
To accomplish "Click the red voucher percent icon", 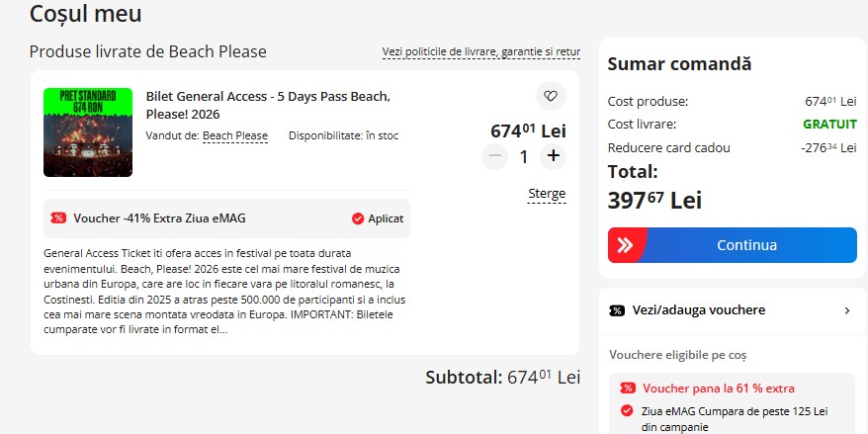I will pos(58,218).
